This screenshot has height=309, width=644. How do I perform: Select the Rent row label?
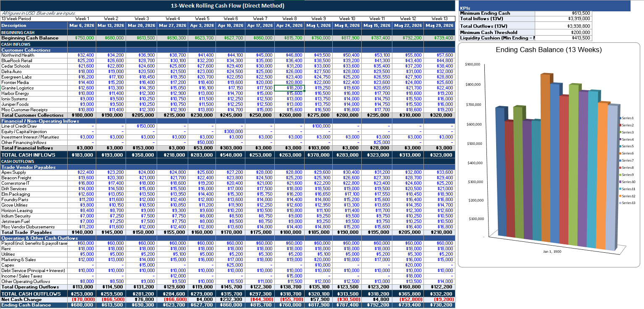[34, 249]
